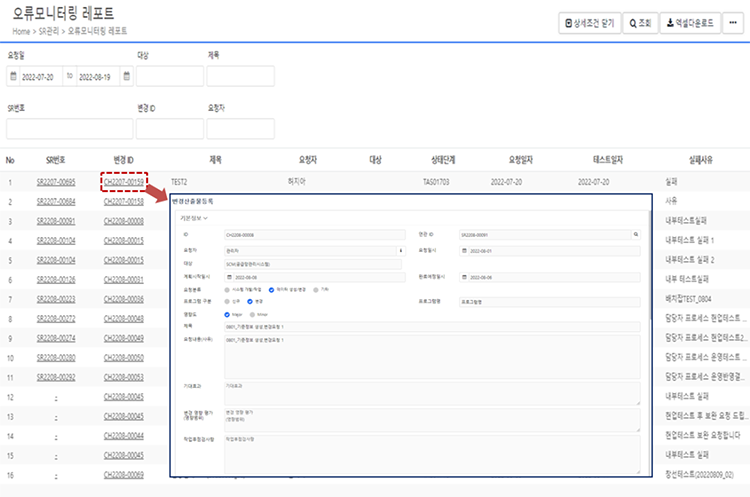Click the 상세조건 닫기 button
Viewport: 750px width, 497px height.
click(589, 23)
